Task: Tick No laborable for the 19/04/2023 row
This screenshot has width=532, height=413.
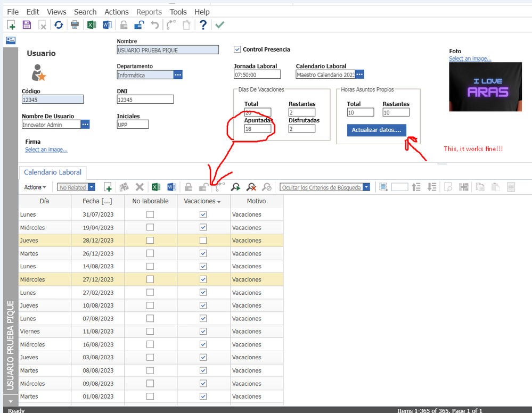Action: [150, 228]
